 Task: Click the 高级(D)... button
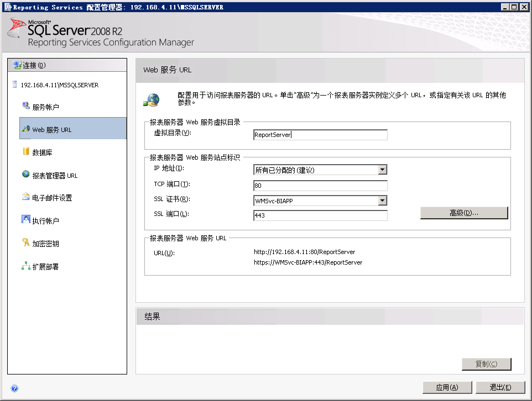[464, 213]
